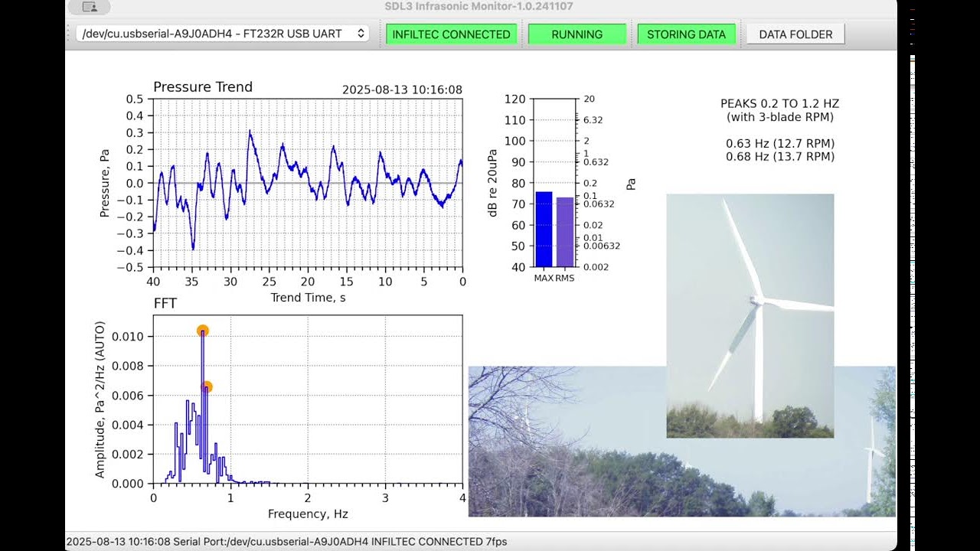Click the 'Amplitude, Pa^2/Hz (AUTO)' axis label
Viewport: 980px width, 551px height.
[100, 399]
